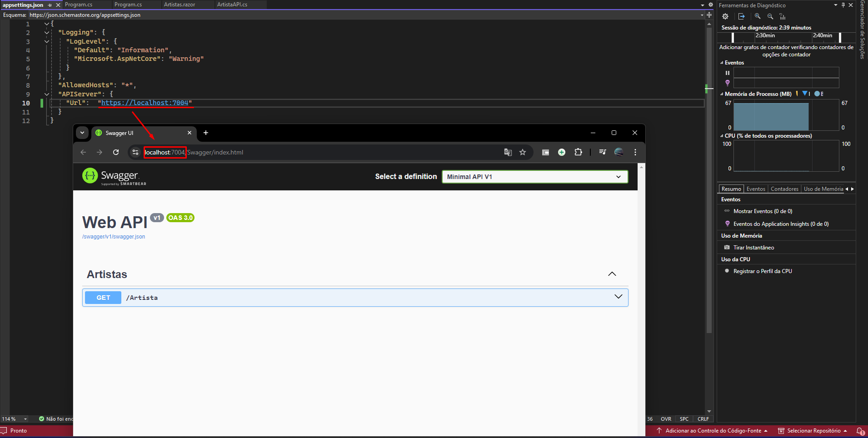Image resolution: width=868 pixels, height=438 pixels.
Task: Open the Gerenciador de Soluções side tab
Action: pyautogui.click(x=862, y=30)
